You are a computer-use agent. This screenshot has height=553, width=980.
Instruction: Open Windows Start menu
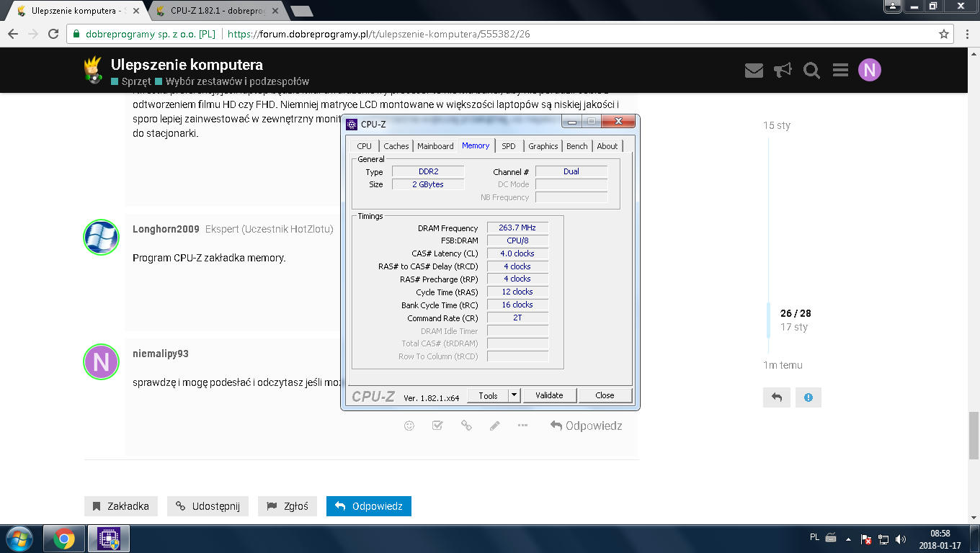click(x=19, y=539)
